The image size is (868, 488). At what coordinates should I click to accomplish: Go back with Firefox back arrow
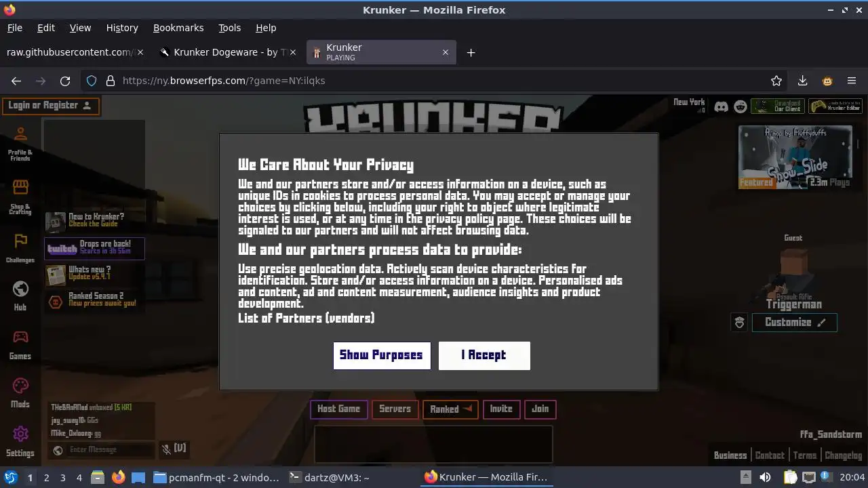(16, 81)
